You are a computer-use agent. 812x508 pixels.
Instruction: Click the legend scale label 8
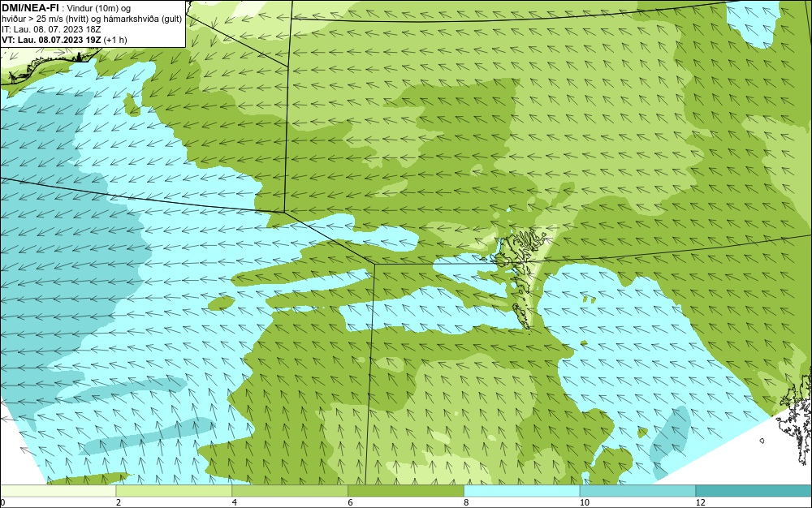coord(467,502)
